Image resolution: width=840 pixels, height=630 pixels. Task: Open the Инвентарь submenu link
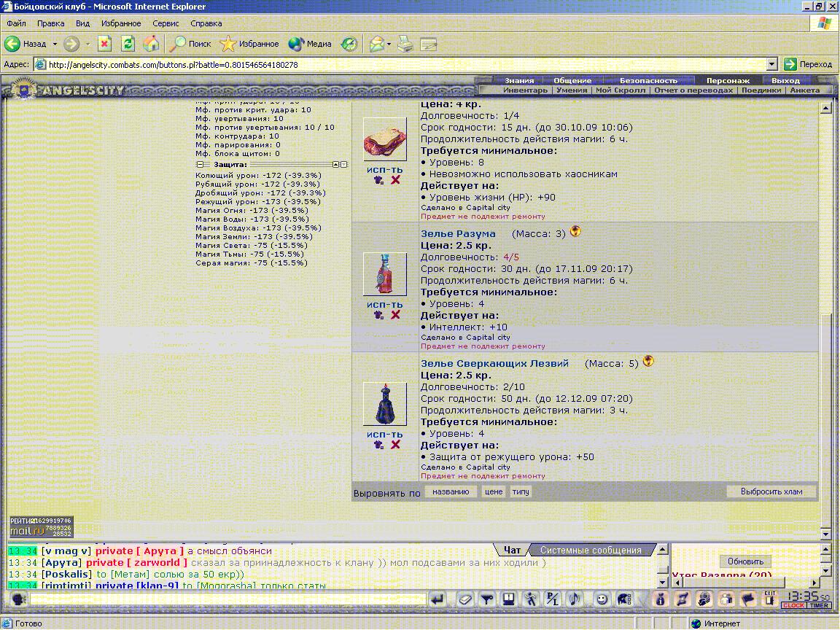click(x=525, y=90)
